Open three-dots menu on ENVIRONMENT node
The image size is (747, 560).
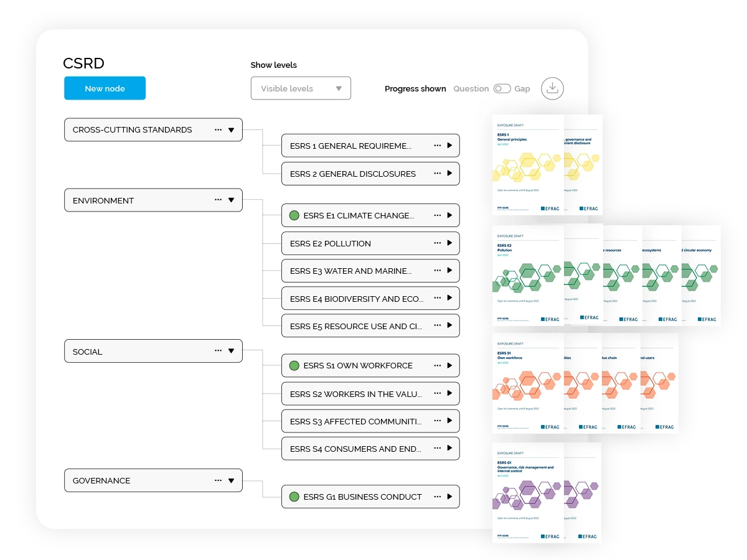(218, 200)
